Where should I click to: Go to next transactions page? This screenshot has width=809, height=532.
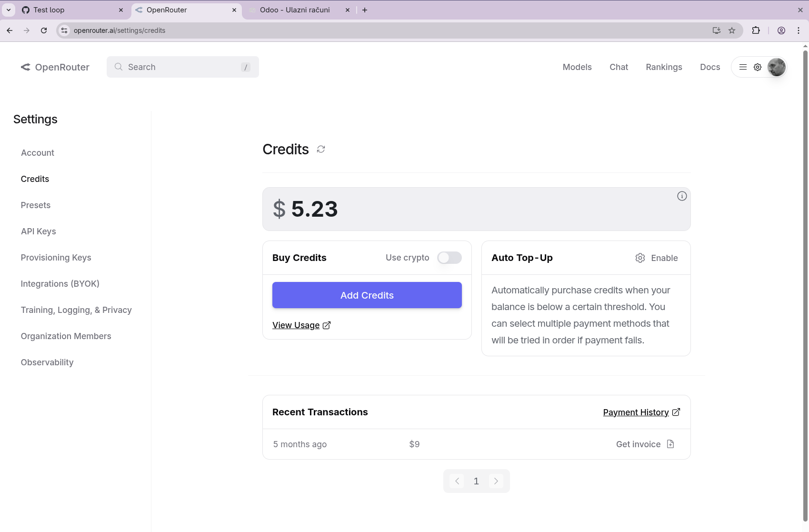pyautogui.click(x=496, y=481)
